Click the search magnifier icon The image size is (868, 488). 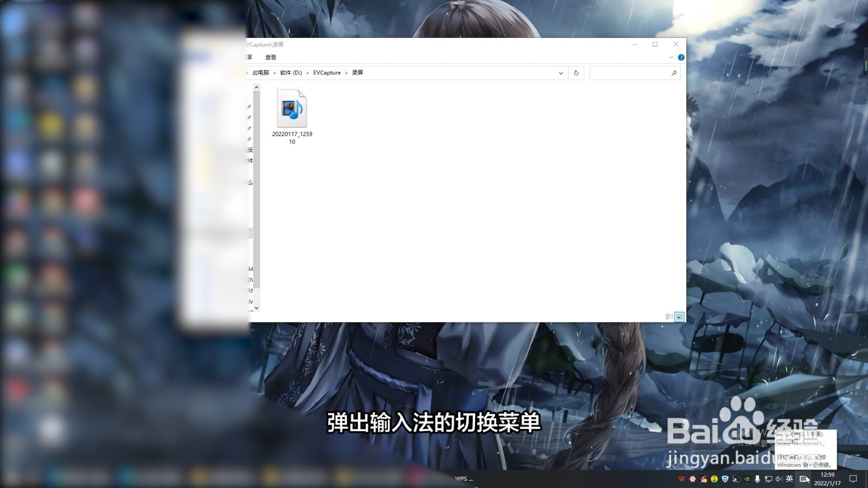pyautogui.click(x=674, y=73)
